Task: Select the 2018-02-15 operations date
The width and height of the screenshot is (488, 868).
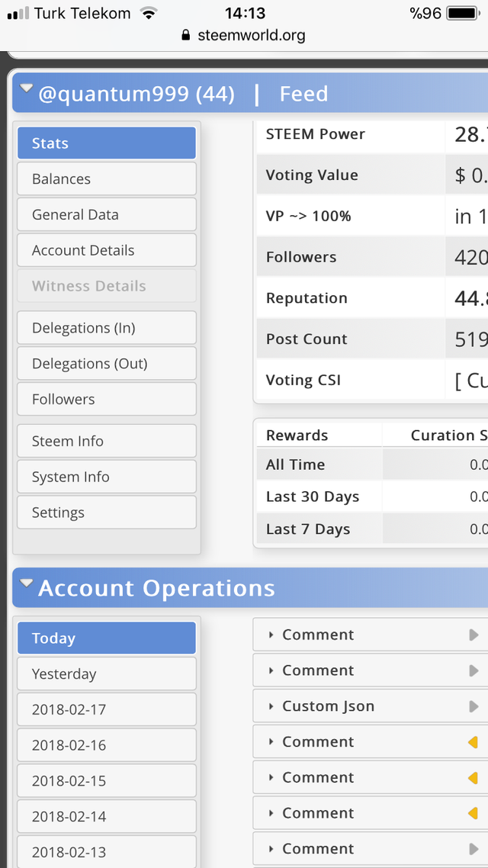Action: (106, 780)
